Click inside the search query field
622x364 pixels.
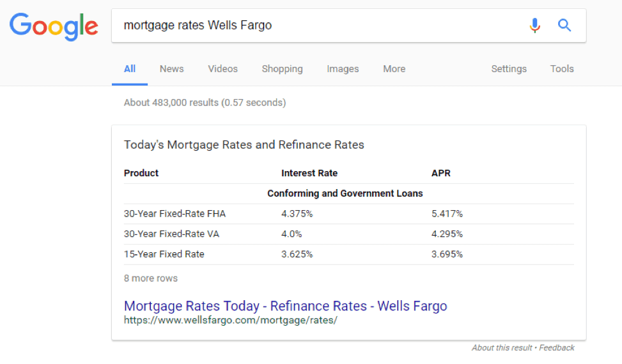317,26
